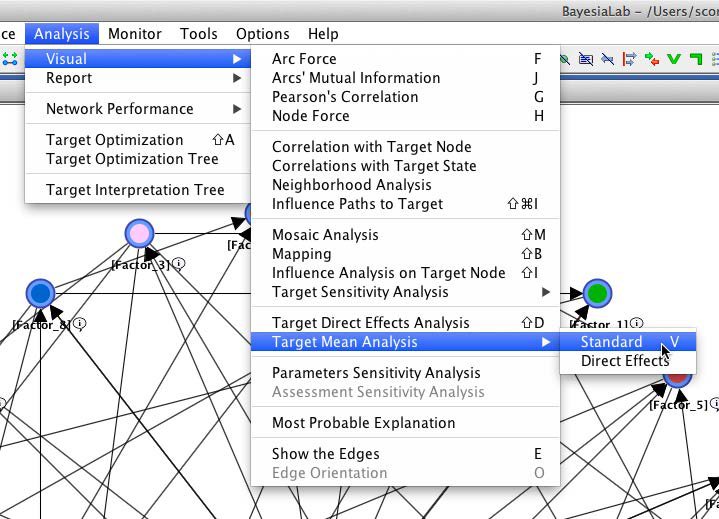The image size is (719, 519).
Task: Choose Correlation with Target Node
Action: [405, 147]
